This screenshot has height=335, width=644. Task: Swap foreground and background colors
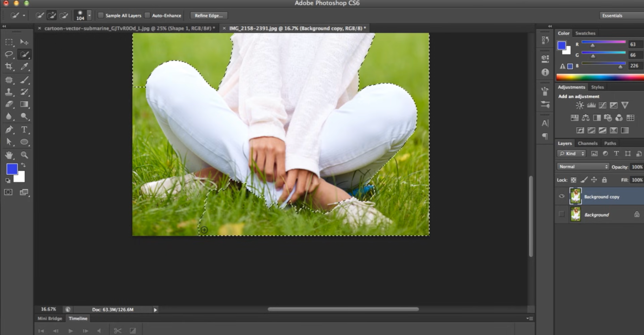click(x=23, y=165)
